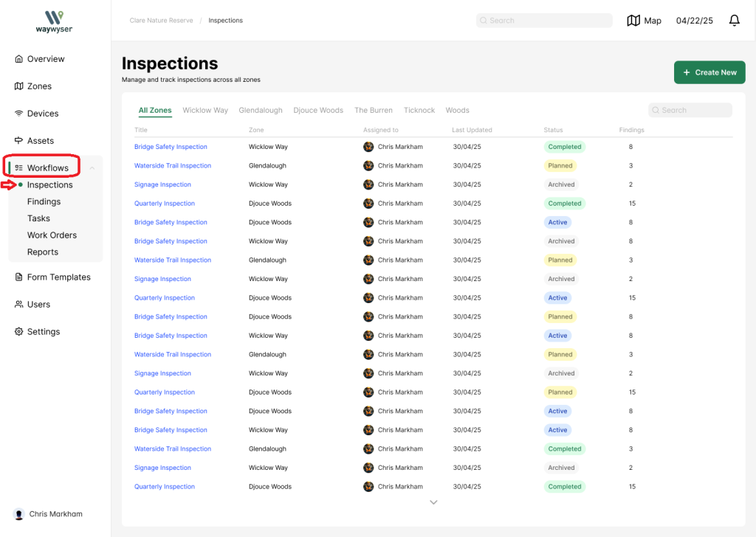
Task: Click the Waywyser logo icon
Action: (54, 16)
